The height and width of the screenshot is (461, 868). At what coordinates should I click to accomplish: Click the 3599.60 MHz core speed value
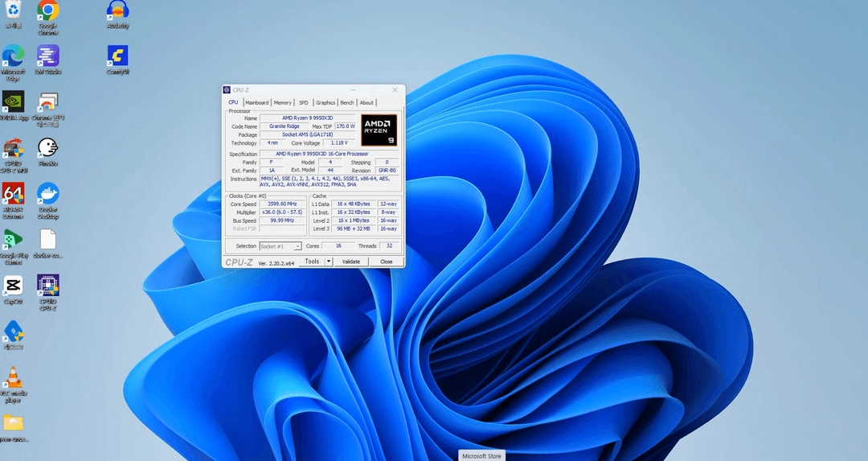[x=282, y=204]
